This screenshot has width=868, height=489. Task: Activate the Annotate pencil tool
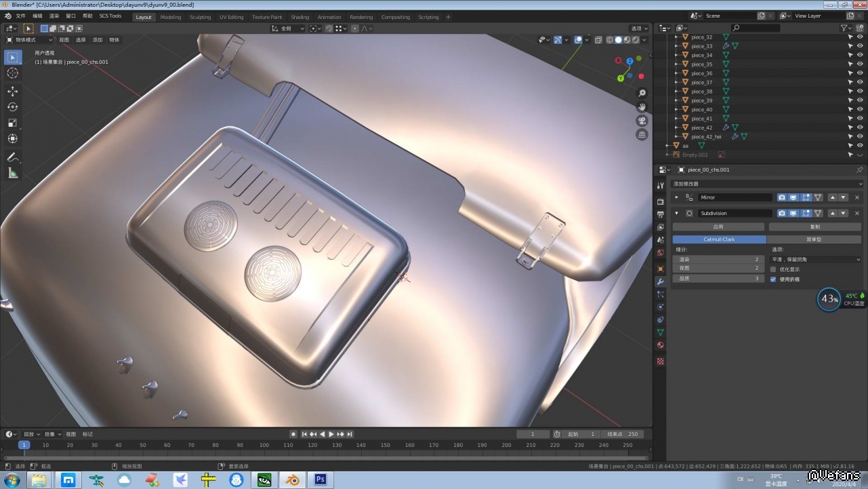coord(12,157)
